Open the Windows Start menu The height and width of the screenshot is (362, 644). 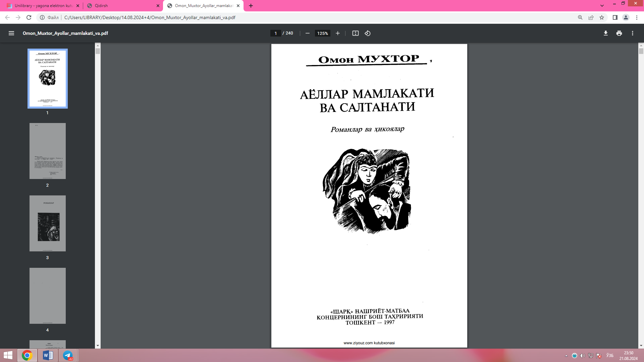tap(8, 355)
